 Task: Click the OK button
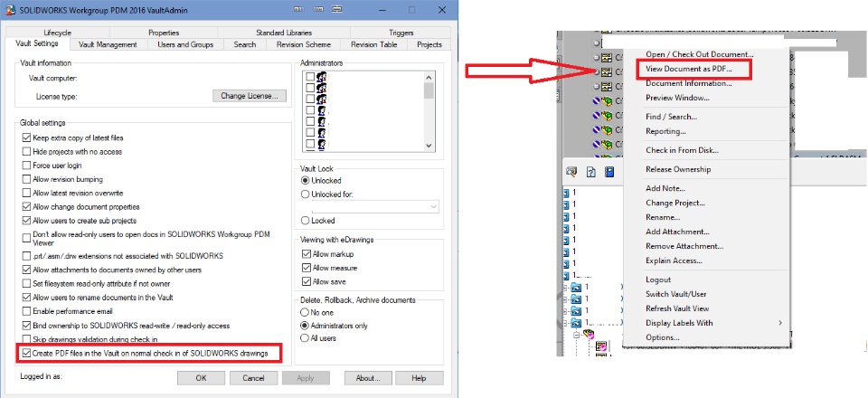[x=201, y=379]
